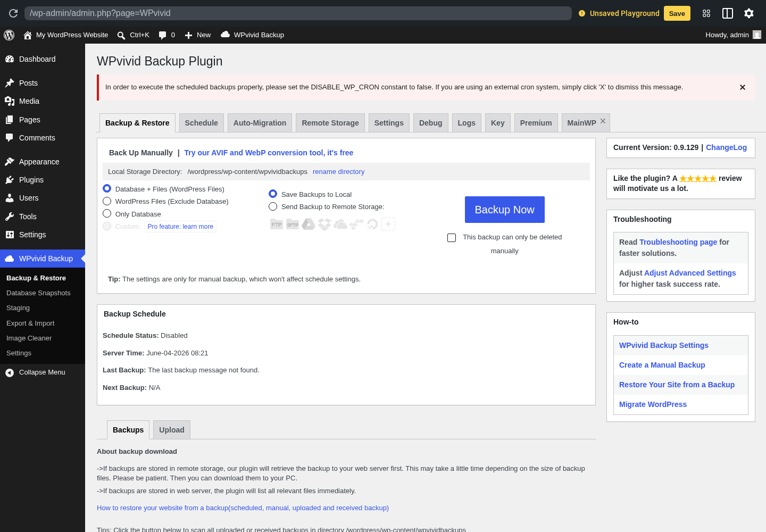Switch to the Schedule tab
Screen dimensions: 766x532
pyautogui.click(x=201, y=123)
